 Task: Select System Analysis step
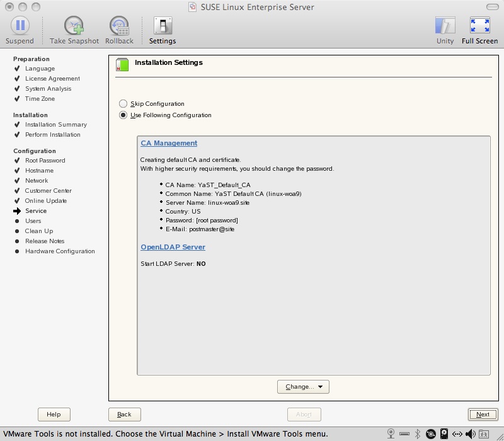coord(49,88)
